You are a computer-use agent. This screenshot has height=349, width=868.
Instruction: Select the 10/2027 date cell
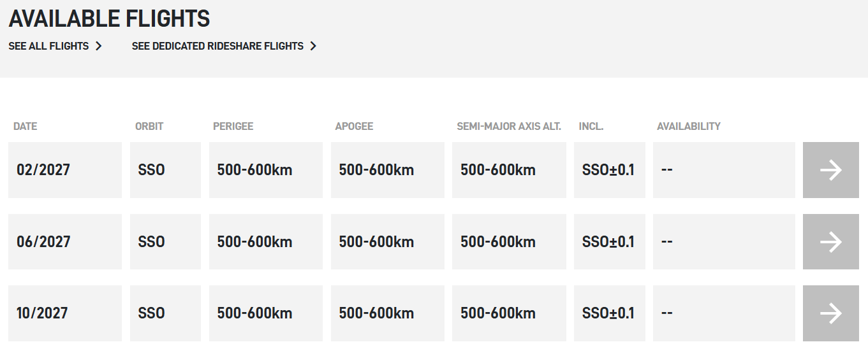(x=65, y=313)
